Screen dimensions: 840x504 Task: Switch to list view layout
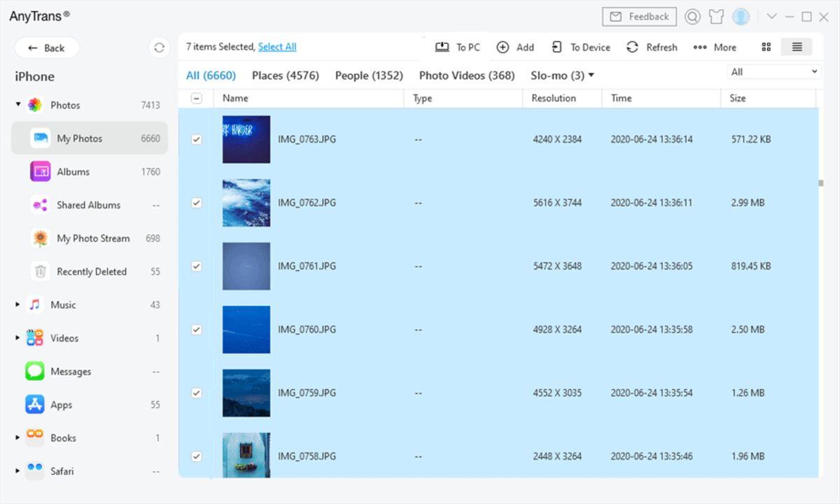point(797,47)
